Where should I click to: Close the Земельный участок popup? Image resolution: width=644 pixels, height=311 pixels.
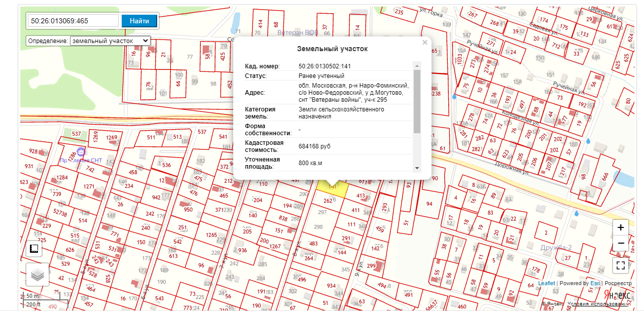coord(425,43)
